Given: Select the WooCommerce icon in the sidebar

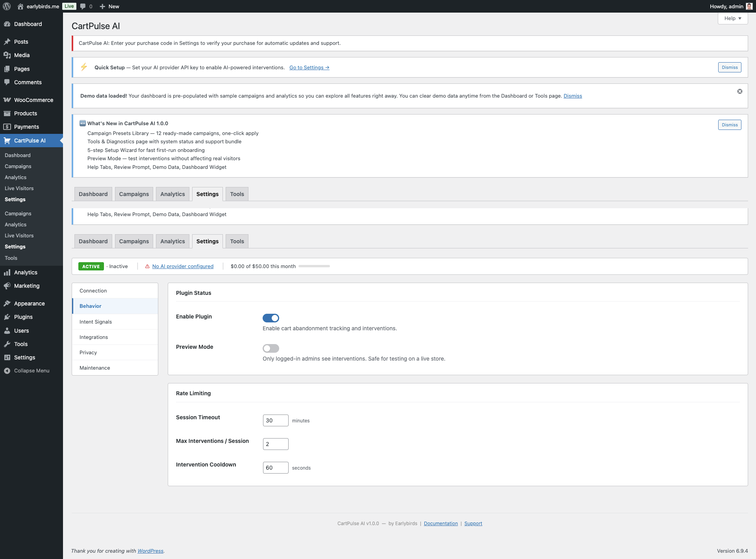Looking at the screenshot, I should pos(7,100).
